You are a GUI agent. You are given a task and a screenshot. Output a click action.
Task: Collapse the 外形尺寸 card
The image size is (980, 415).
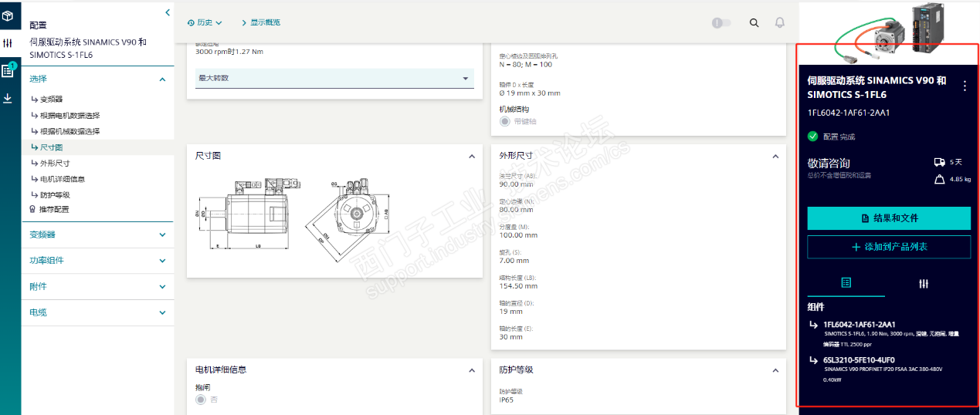tap(775, 156)
